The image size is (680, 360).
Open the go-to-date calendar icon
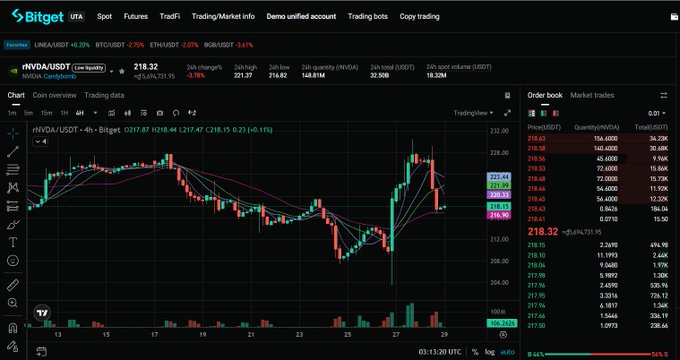point(41,351)
